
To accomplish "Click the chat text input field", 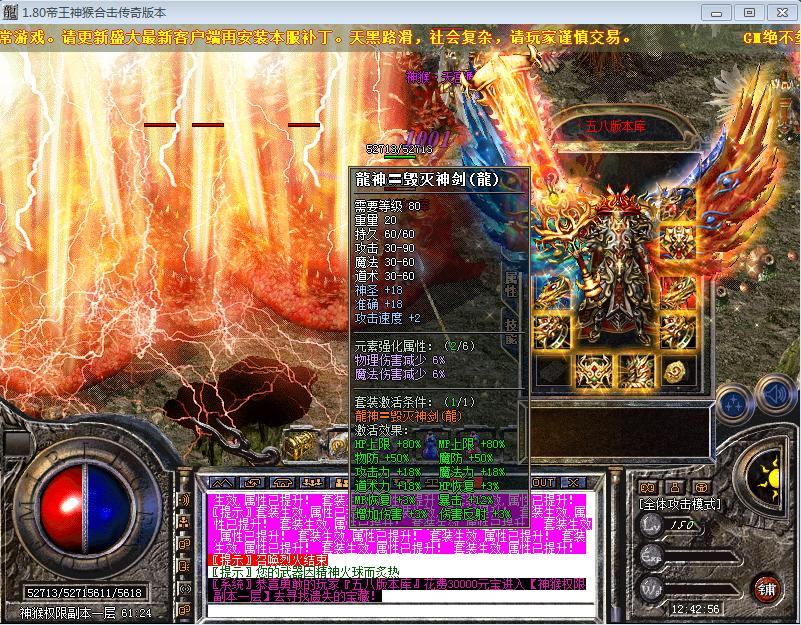I will coord(401,611).
